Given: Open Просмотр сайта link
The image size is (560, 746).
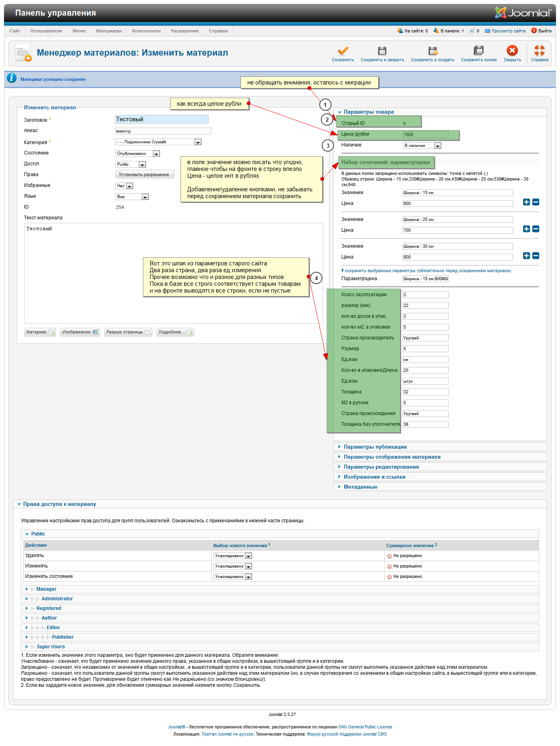Looking at the screenshot, I should coord(508,31).
